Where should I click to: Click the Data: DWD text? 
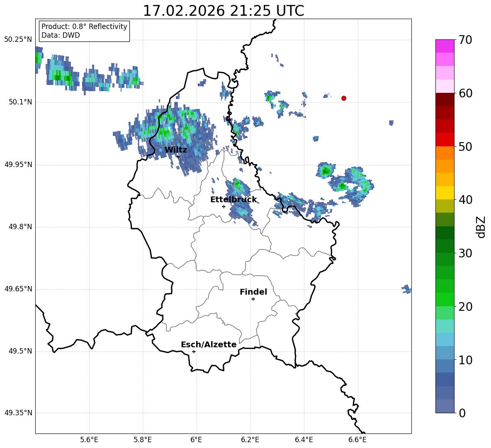tap(61, 35)
